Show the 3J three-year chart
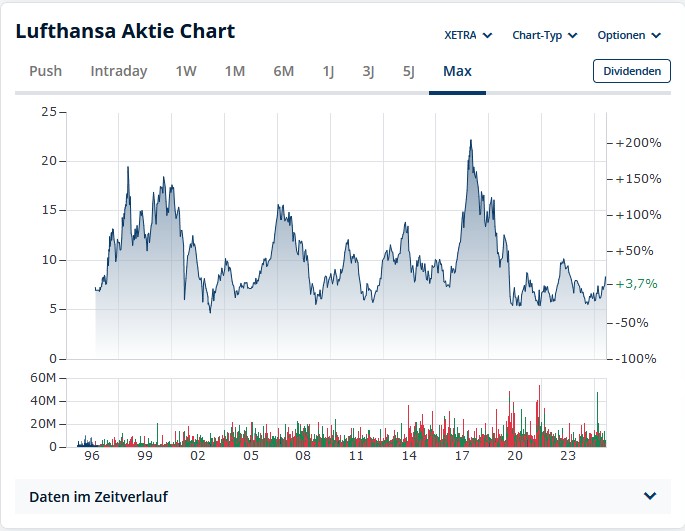This screenshot has width=685, height=531. pyautogui.click(x=369, y=71)
